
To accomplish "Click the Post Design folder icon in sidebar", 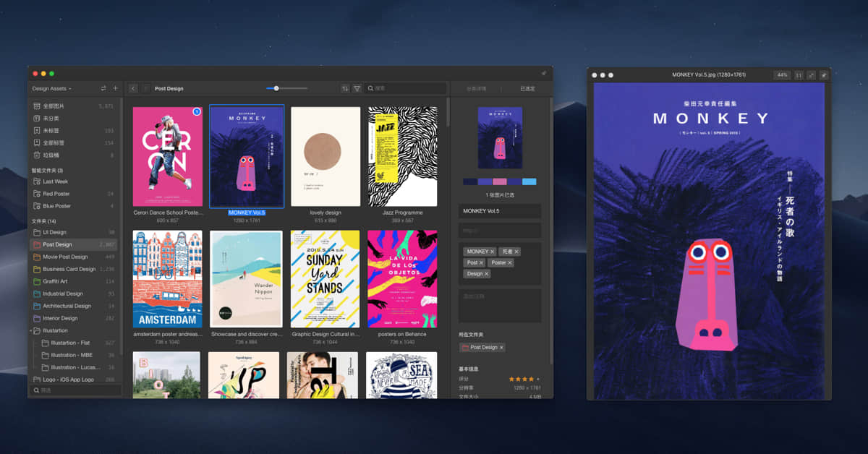I will (x=37, y=244).
